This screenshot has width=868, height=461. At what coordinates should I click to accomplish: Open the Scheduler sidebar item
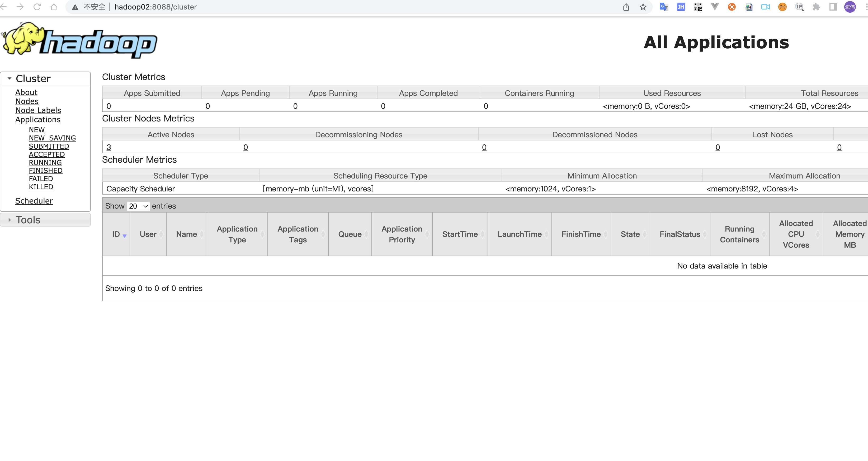pyautogui.click(x=34, y=201)
